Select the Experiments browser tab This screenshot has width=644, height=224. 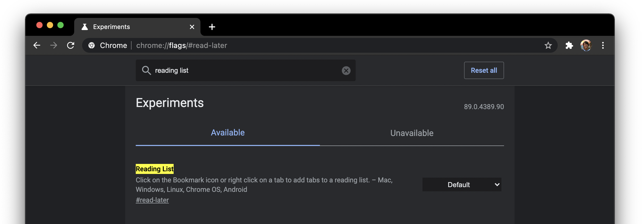pos(137,27)
